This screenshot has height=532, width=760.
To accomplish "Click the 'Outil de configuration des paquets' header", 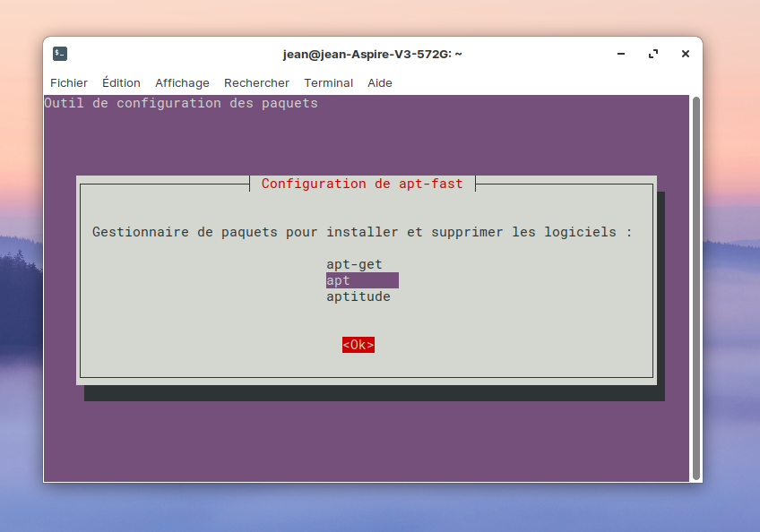I will click(x=181, y=103).
